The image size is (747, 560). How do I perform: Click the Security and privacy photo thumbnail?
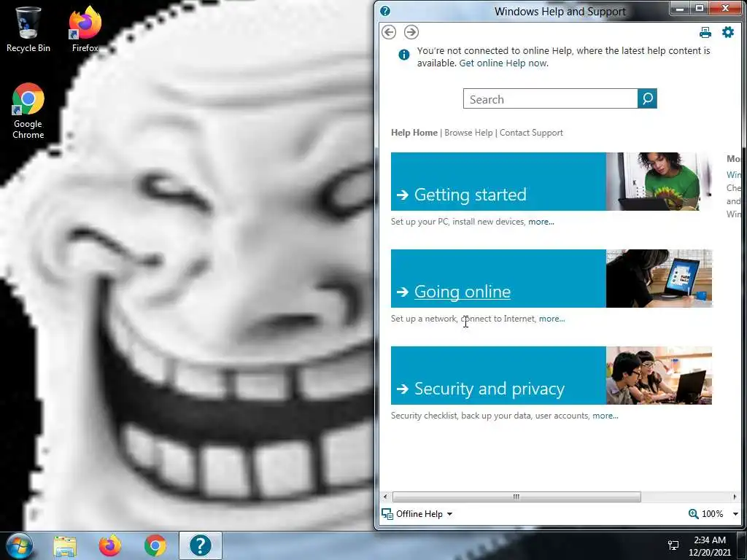(659, 376)
